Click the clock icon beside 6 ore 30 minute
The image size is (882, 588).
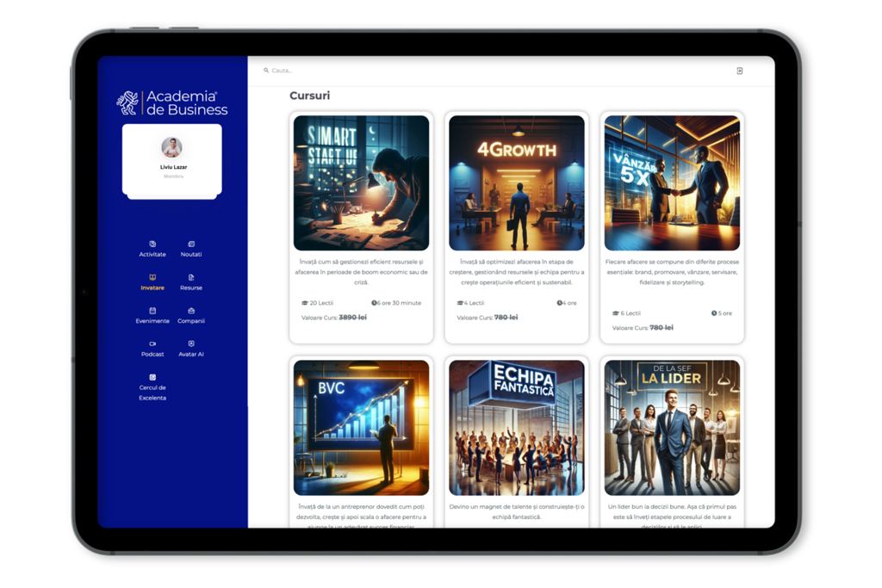[x=374, y=303]
